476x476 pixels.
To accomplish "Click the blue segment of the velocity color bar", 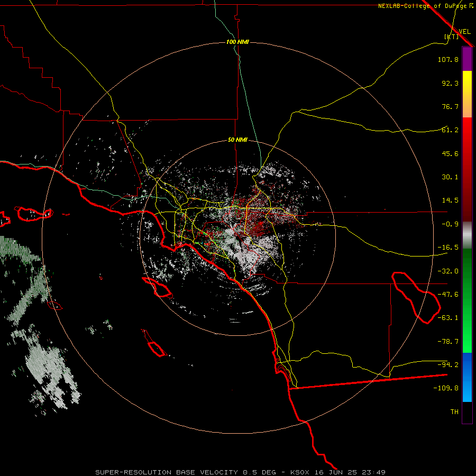I will pyautogui.click(x=467, y=377).
